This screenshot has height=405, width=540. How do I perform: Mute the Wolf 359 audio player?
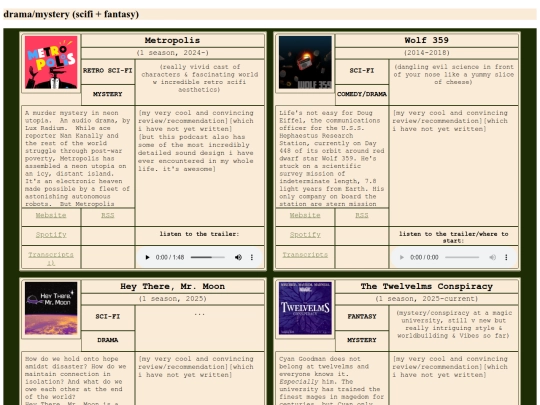pos(492,257)
